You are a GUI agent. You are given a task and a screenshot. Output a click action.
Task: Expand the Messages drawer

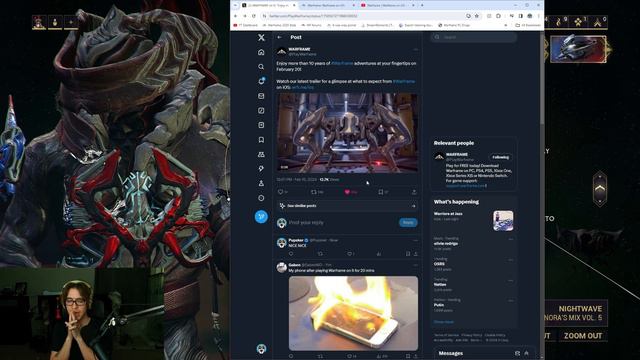(x=527, y=353)
